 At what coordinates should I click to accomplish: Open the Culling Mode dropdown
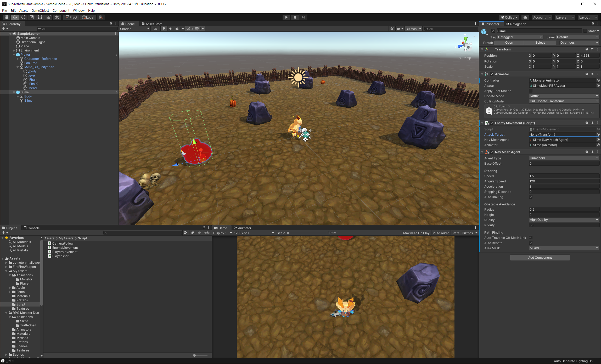coord(564,101)
